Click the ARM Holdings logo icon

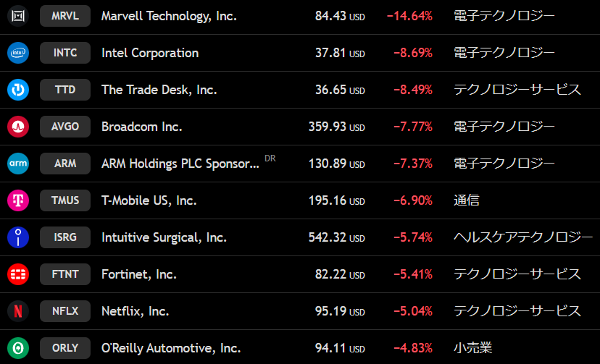pyautogui.click(x=18, y=164)
